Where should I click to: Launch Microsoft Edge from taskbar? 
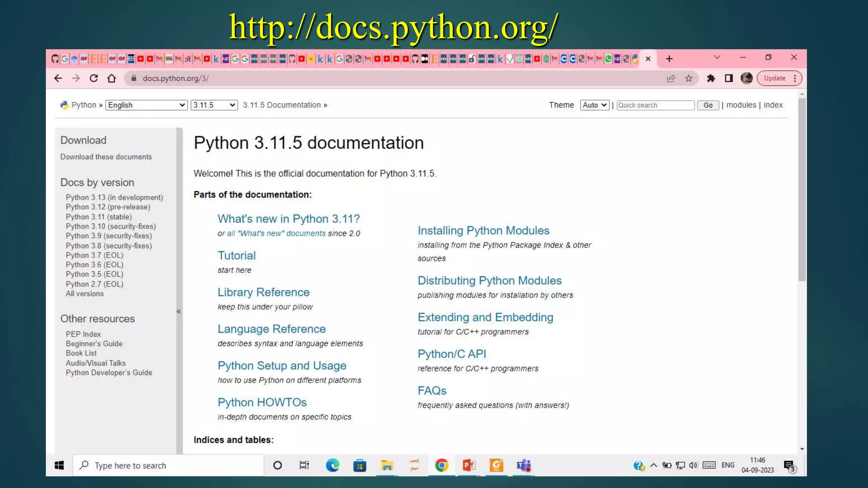(333, 466)
